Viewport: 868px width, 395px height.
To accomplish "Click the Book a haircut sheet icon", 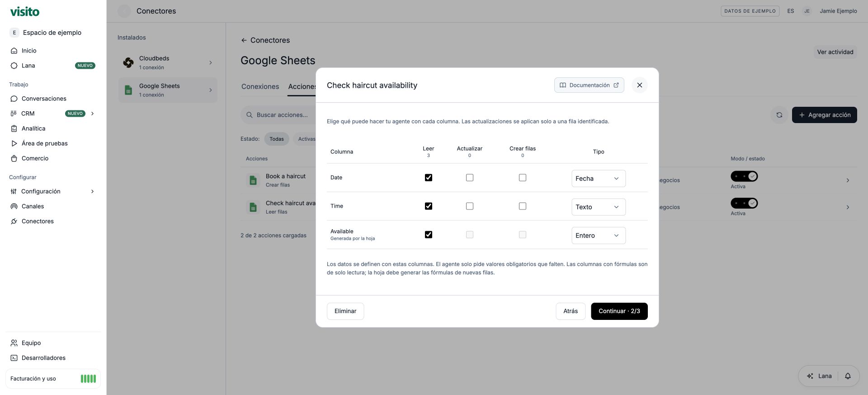I will click(x=253, y=180).
